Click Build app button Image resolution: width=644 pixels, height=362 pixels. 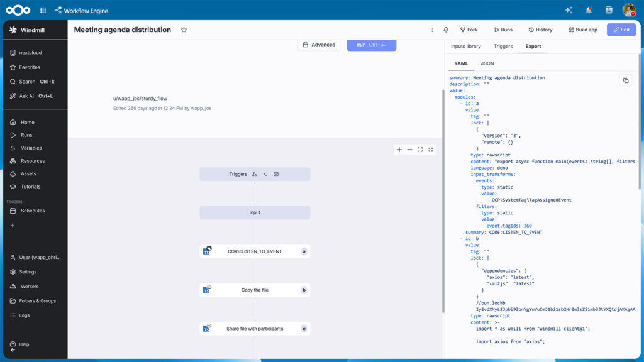[x=583, y=30]
